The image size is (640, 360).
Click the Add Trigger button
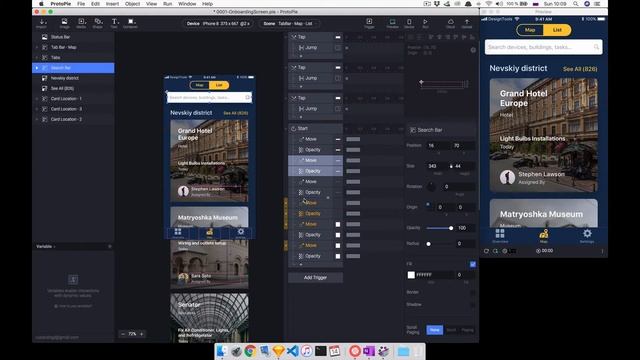pos(316,278)
